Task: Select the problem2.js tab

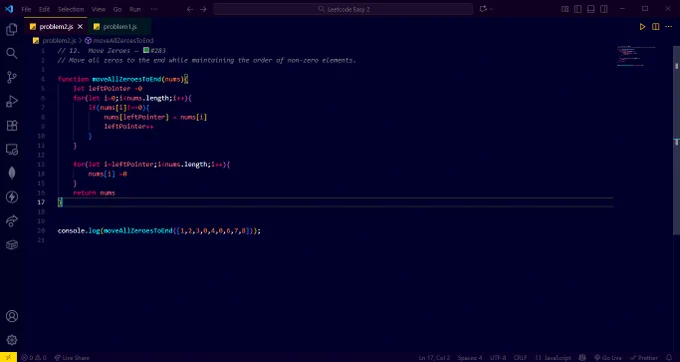Action: click(56, 27)
